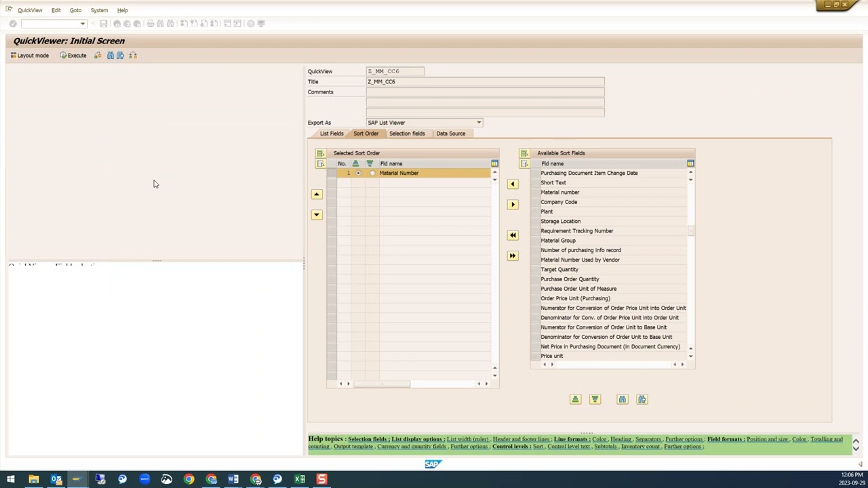
Task: Open the Goto menu
Action: 75,10
